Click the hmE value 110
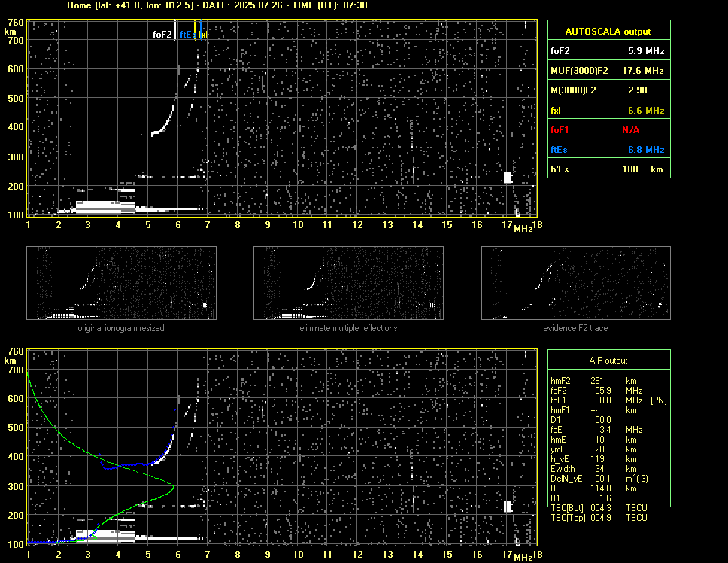Viewport: 728px width, 563px height. point(598,440)
